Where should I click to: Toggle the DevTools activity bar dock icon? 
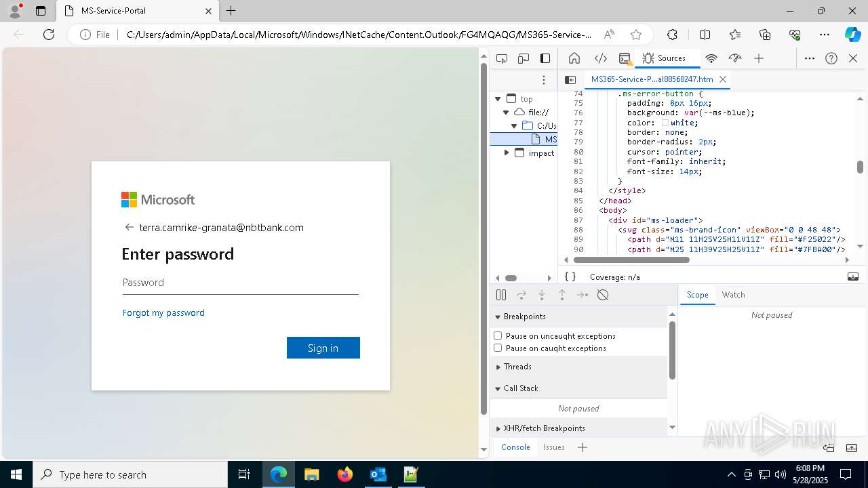pyautogui.click(x=545, y=58)
